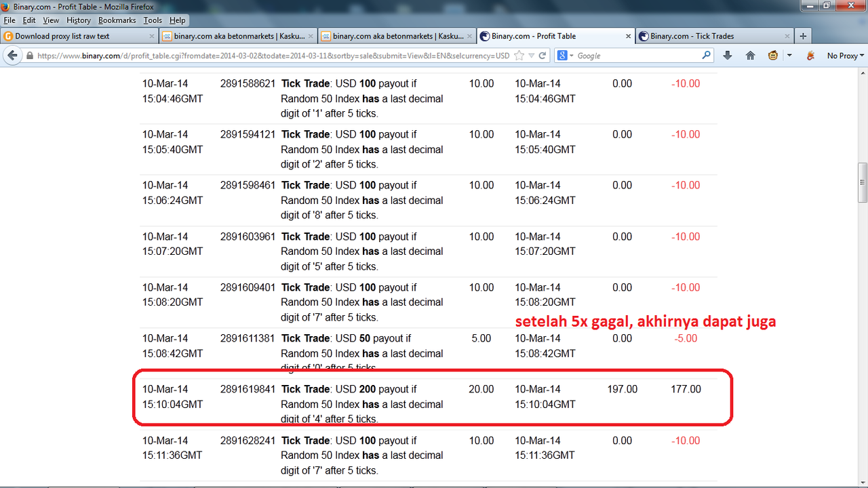Click reference number 2891619841
Screen dimensions: 868x488
(x=248, y=389)
